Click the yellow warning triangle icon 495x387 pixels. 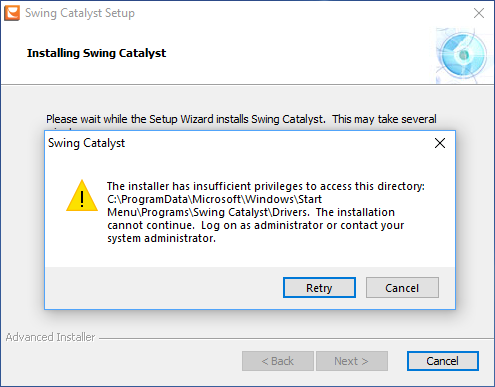(82, 196)
